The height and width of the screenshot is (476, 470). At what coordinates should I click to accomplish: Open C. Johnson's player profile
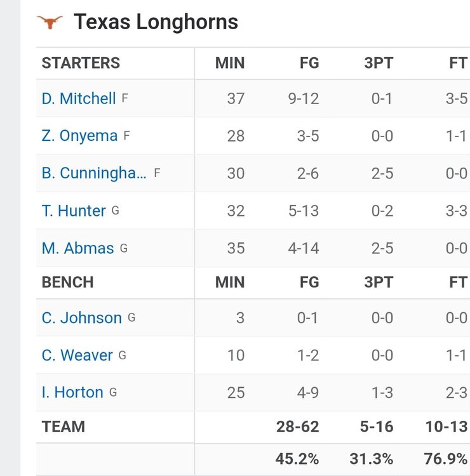pyautogui.click(x=81, y=317)
